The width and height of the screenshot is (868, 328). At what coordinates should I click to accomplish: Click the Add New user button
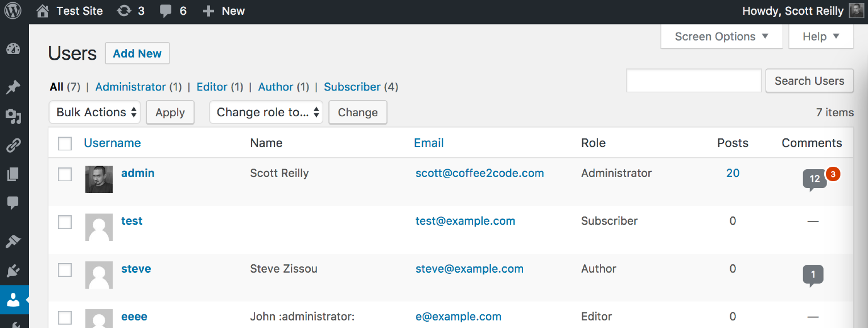(137, 54)
